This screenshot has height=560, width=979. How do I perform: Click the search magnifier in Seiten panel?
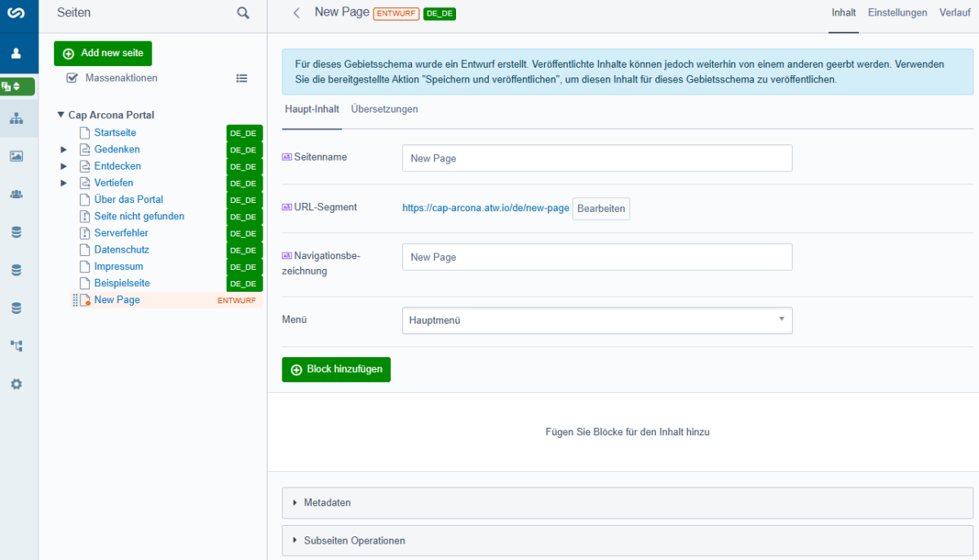point(243,13)
